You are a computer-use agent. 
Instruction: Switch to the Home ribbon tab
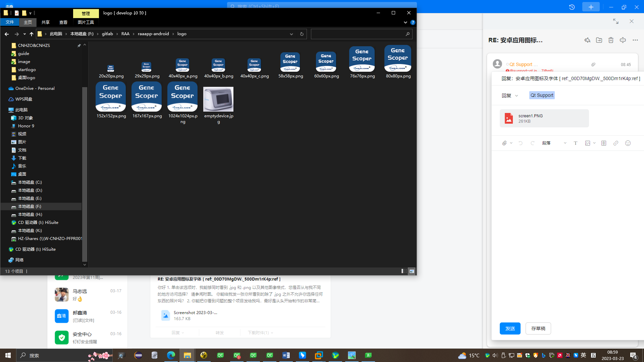click(x=28, y=22)
